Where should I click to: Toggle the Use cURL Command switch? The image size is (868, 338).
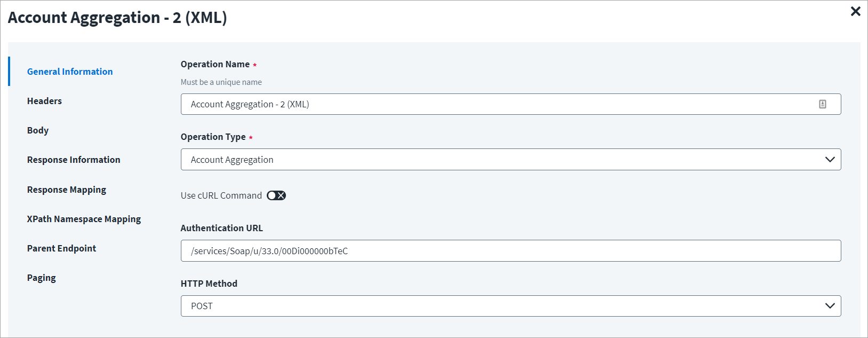pyautogui.click(x=276, y=195)
